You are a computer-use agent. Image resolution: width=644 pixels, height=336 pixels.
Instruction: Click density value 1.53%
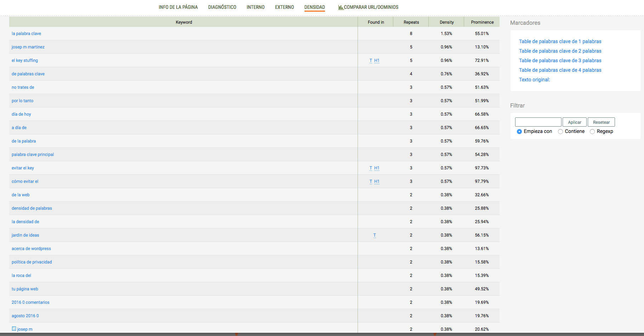click(446, 34)
